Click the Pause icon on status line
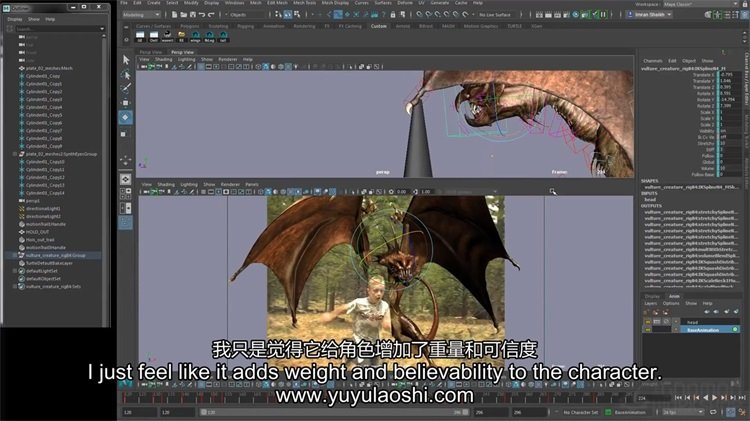This screenshot has width=750, height=421. [603, 15]
